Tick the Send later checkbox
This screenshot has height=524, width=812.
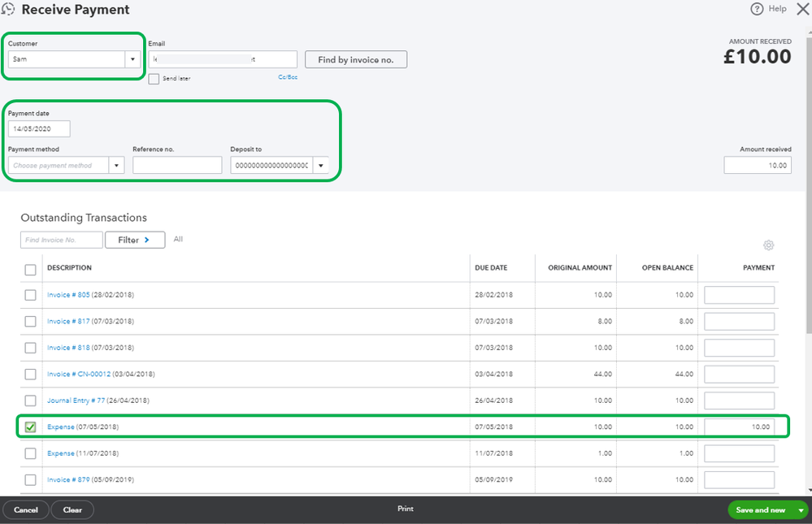click(154, 79)
